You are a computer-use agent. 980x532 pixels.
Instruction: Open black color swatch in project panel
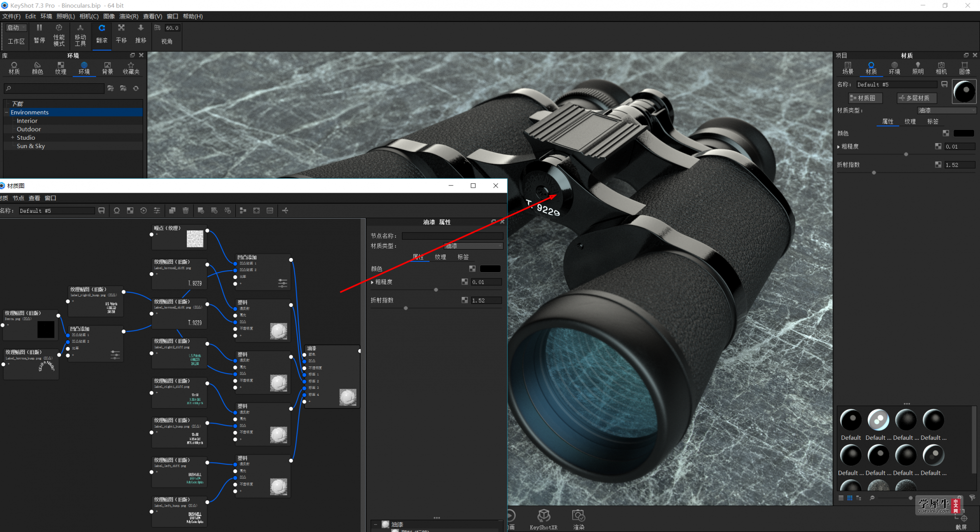click(963, 133)
